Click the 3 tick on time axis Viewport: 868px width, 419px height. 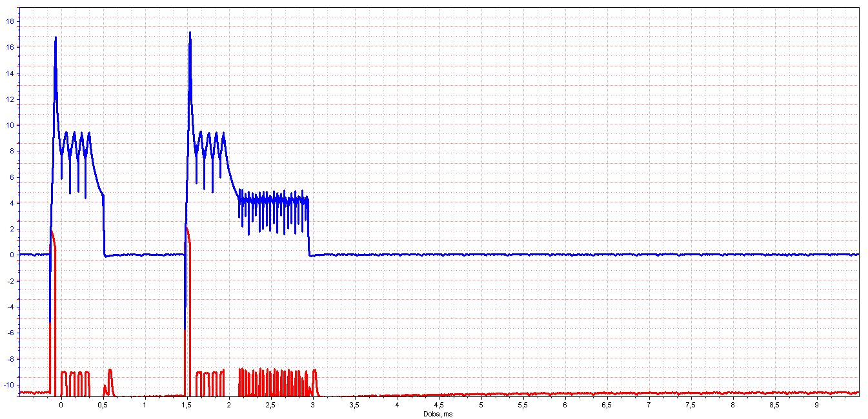(313, 405)
